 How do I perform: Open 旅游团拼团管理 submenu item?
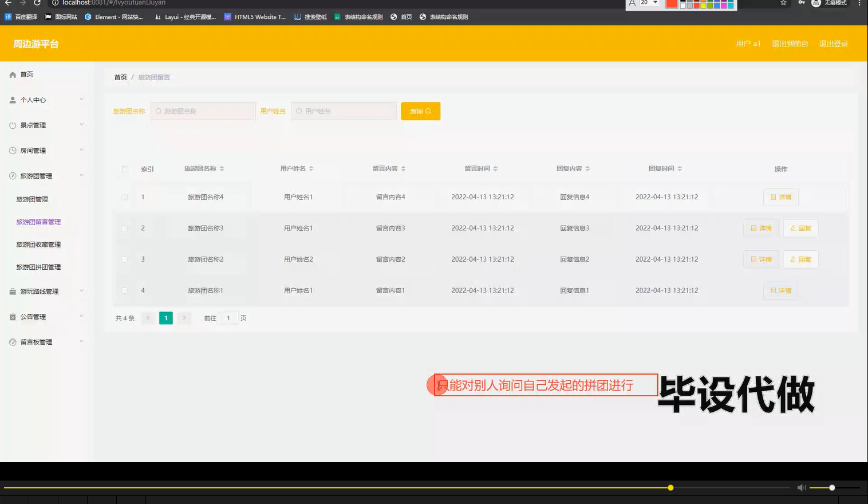tap(38, 267)
